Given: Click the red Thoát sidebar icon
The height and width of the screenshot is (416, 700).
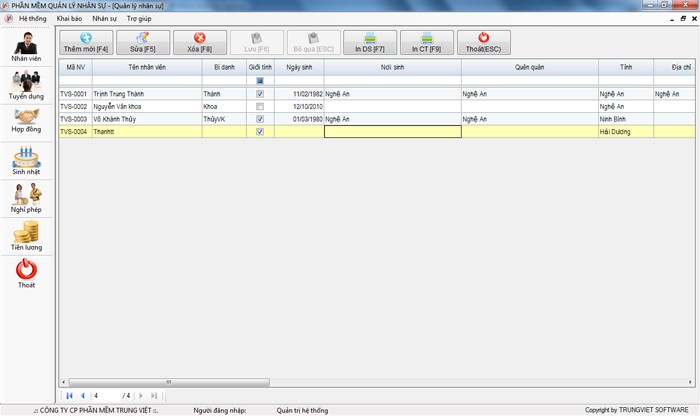Looking at the screenshot, I should [x=27, y=273].
